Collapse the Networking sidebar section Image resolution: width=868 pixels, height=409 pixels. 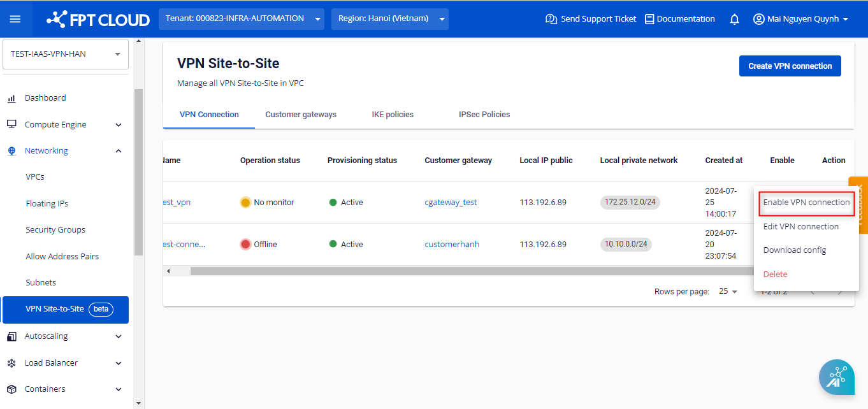pyautogui.click(x=119, y=151)
